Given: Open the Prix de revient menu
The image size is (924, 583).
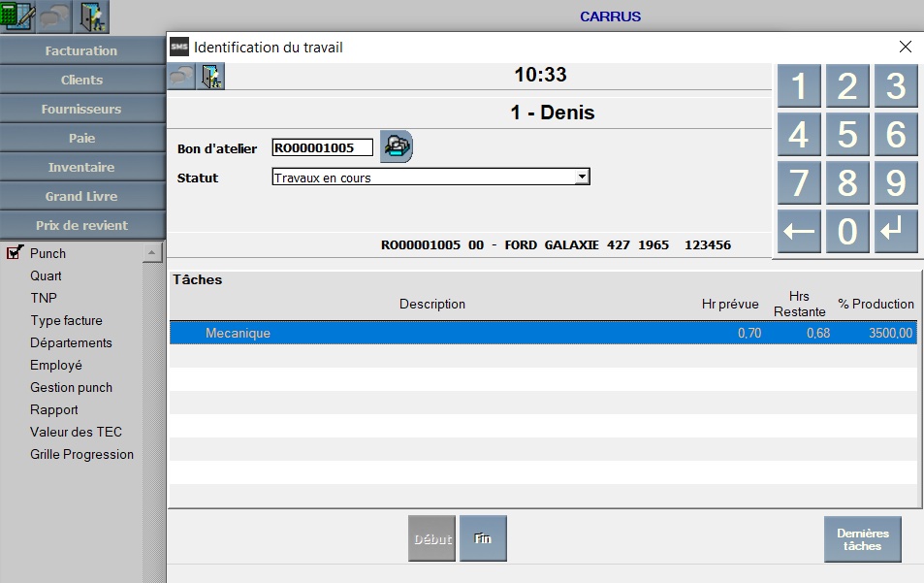Looking at the screenshot, I should tap(81, 225).
